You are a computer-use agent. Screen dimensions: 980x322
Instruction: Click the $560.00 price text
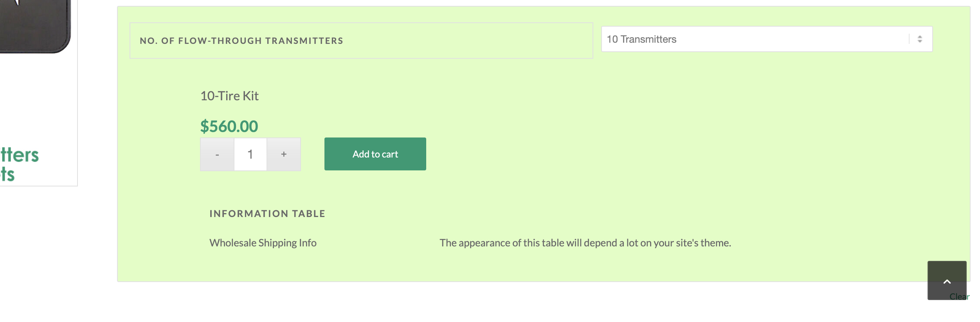pyautogui.click(x=229, y=126)
